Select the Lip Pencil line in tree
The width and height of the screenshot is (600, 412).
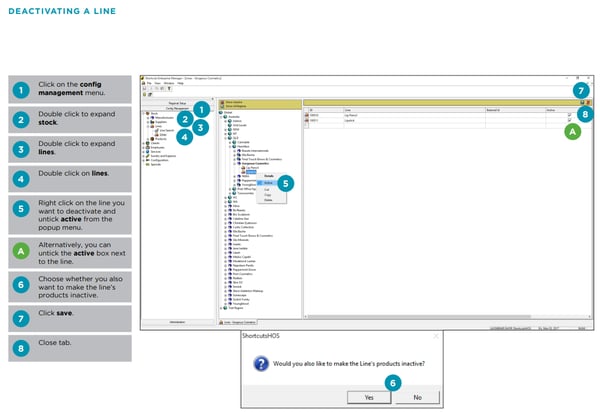(252, 168)
